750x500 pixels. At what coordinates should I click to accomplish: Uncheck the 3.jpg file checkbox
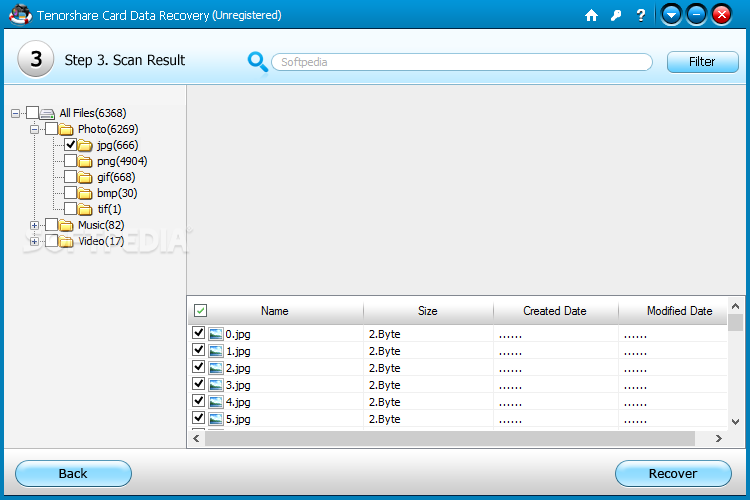tap(199, 384)
